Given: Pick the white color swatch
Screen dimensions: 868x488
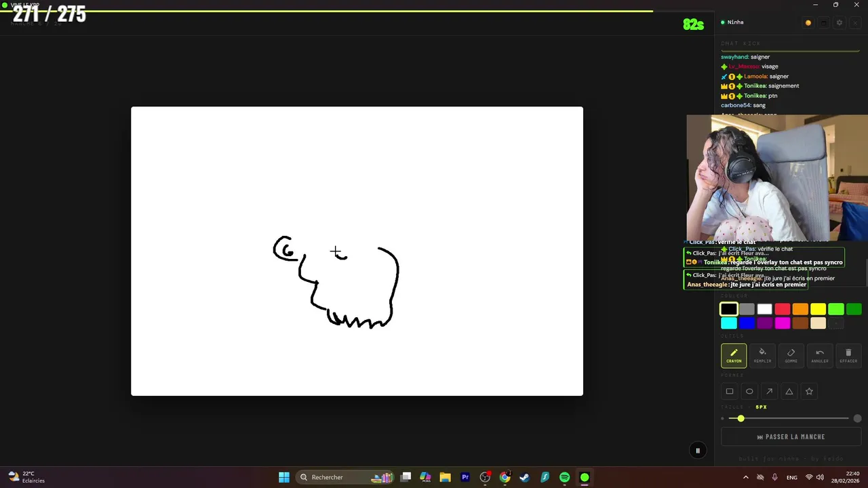Looking at the screenshot, I should [x=765, y=309].
